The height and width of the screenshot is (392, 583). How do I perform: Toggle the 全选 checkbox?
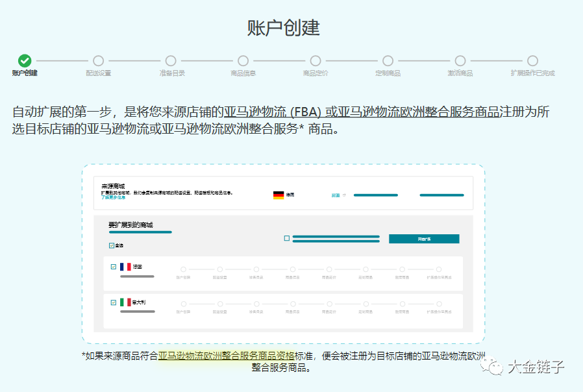click(113, 245)
